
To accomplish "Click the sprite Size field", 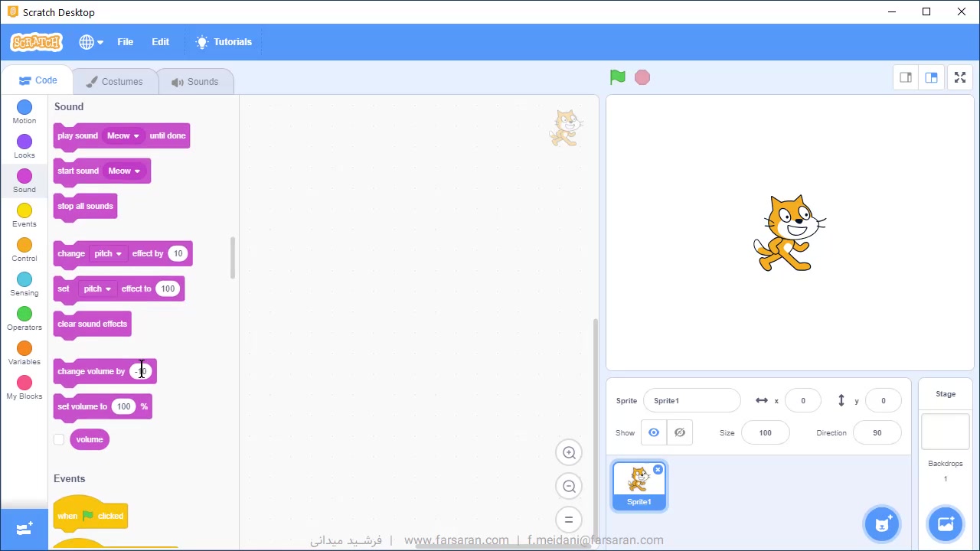I will [x=765, y=432].
